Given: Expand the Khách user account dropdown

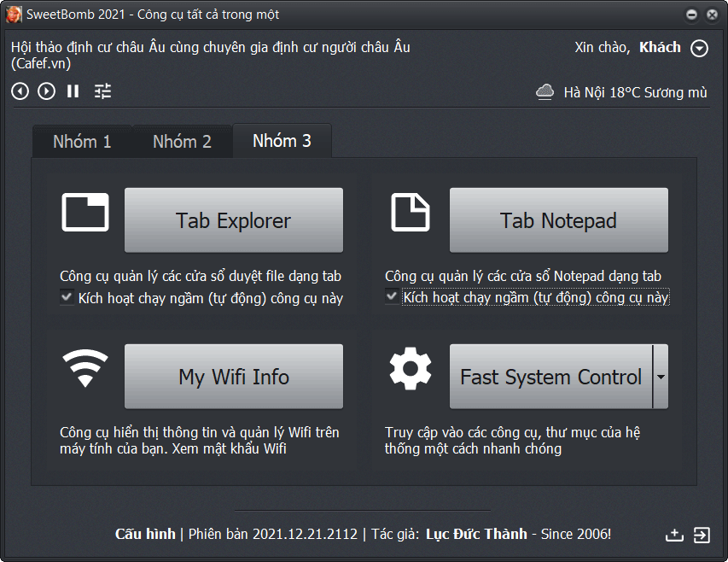Looking at the screenshot, I should click(699, 49).
